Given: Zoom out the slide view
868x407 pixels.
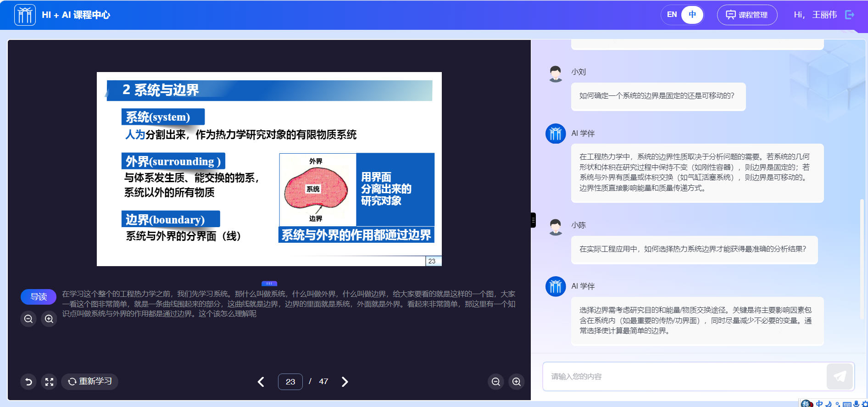Looking at the screenshot, I should [x=496, y=382].
